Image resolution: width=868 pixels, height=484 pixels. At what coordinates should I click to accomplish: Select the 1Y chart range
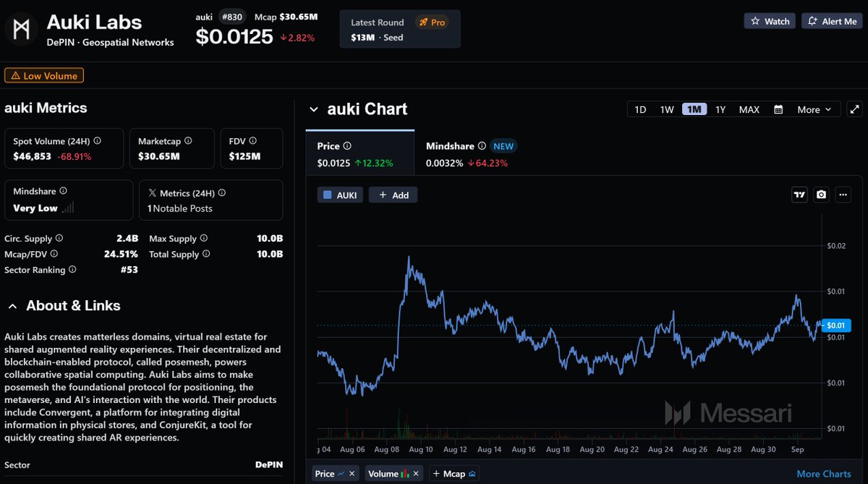point(720,109)
